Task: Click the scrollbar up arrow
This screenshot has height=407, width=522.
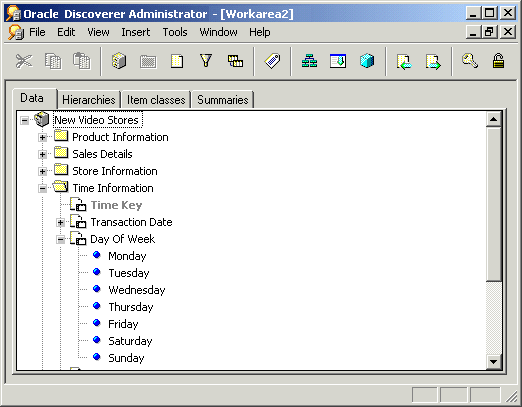Action: [494, 119]
